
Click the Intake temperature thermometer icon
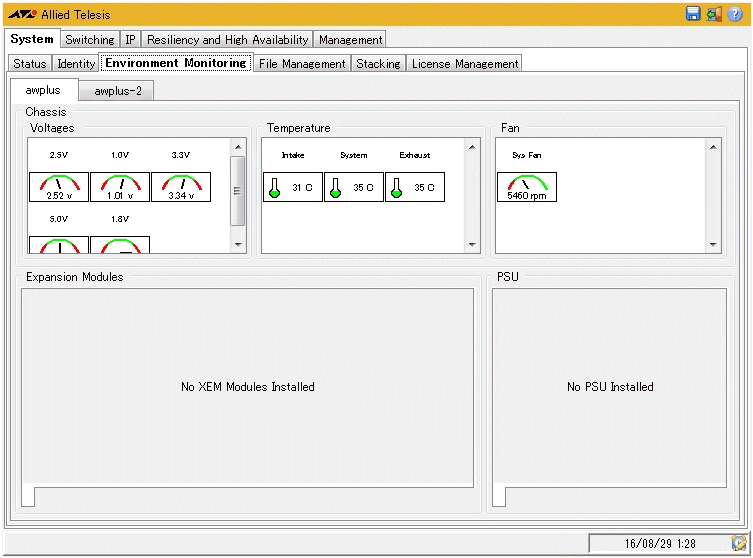273,187
